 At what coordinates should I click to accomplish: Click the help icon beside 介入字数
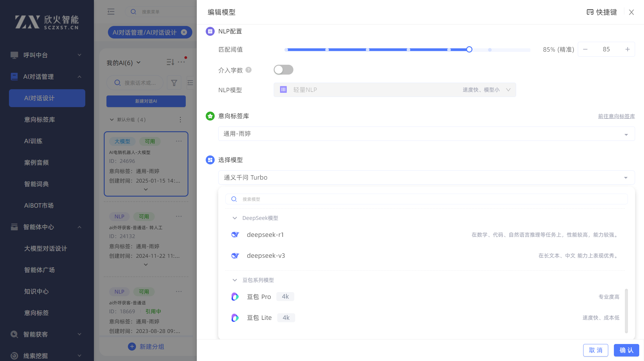tap(248, 70)
